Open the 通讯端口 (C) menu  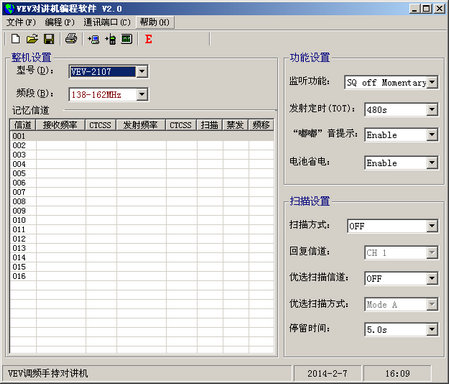(107, 22)
